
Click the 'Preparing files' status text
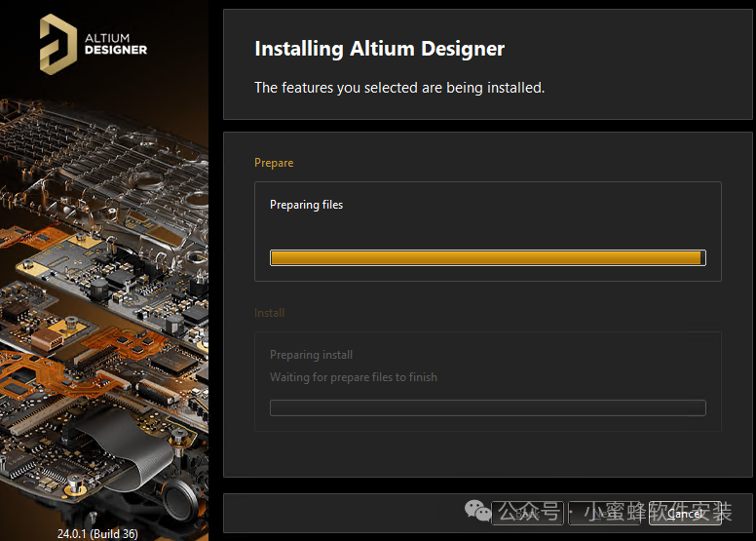306,205
